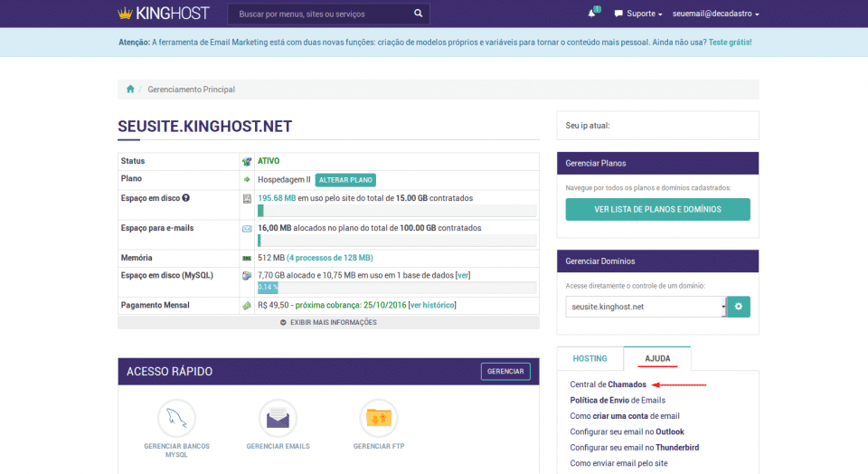Viewport: 868px width, 474px height.
Task: Click the disk space usage progress bar
Action: click(397, 211)
